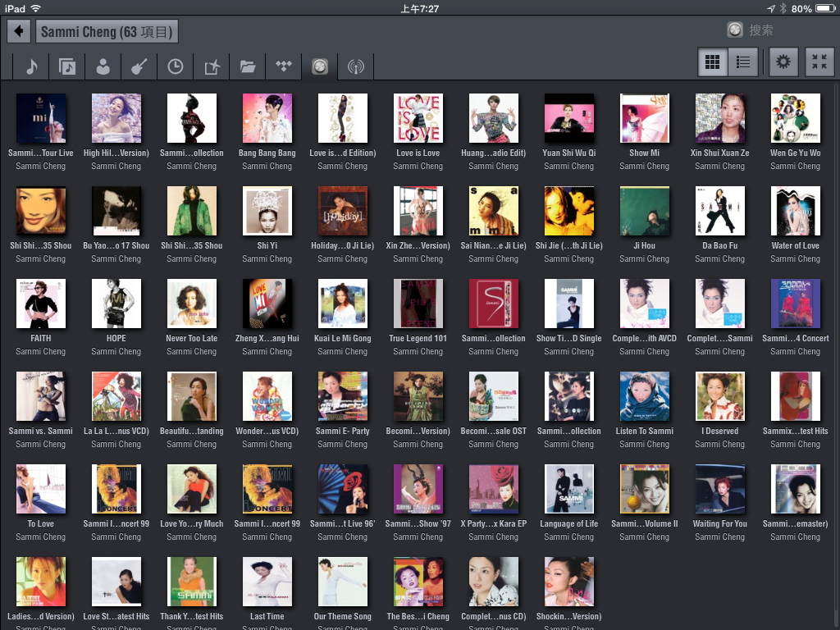Select the Genres guitar icon tab
The height and width of the screenshot is (630, 840).
click(139, 66)
